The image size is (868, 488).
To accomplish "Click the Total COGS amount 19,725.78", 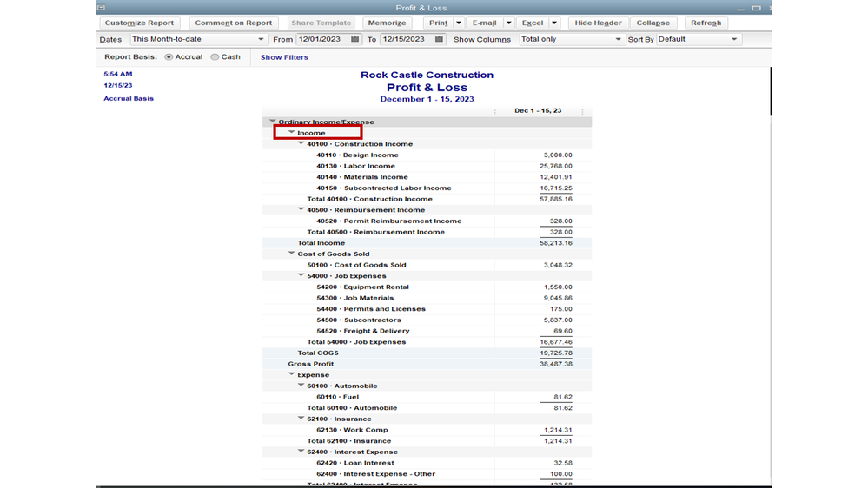I will [556, 353].
